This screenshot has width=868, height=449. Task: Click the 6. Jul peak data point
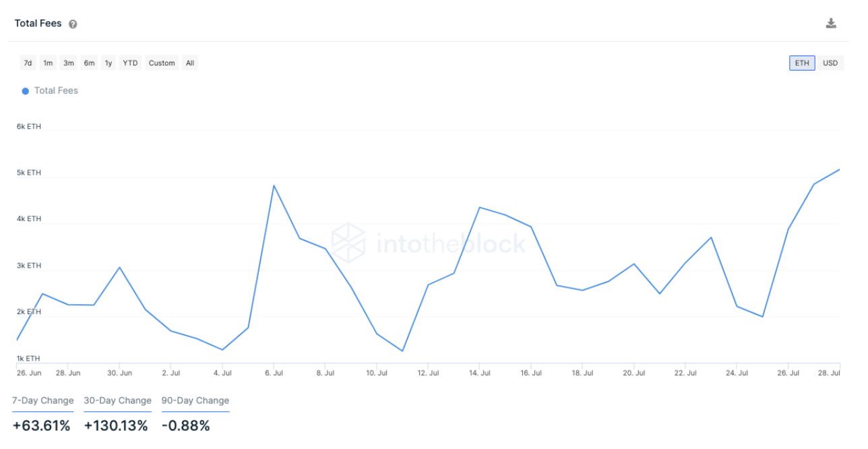tap(274, 185)
